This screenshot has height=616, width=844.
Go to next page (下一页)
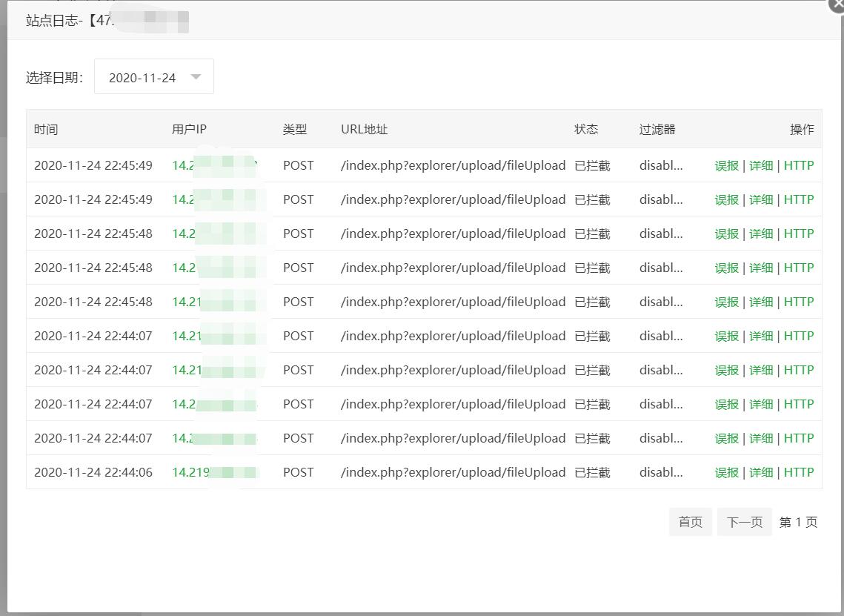click(744, 522)
